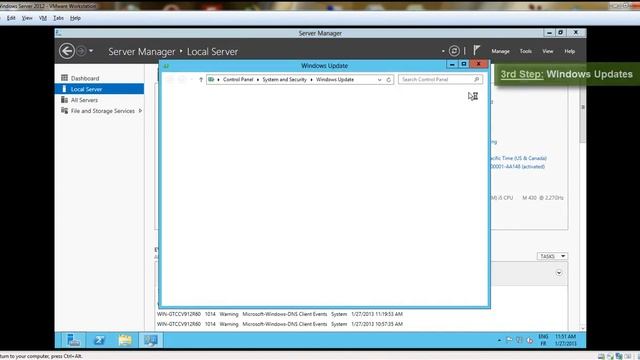Screen dimensions: 640x360
Task: Click System and Security breadcrumb
Action: (x=284, y=80)
